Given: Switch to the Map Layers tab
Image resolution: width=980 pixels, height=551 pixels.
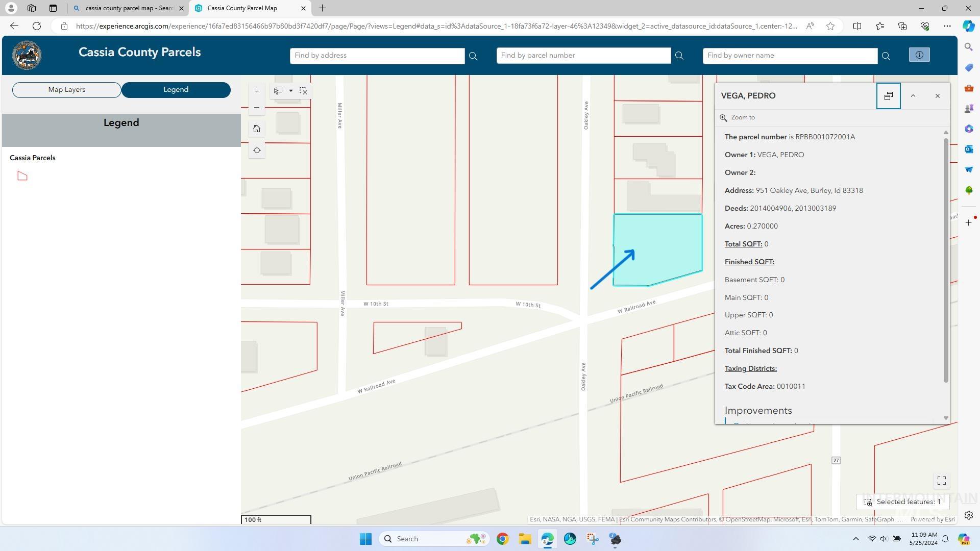Looking at the screenshot, I should point(66,89).
